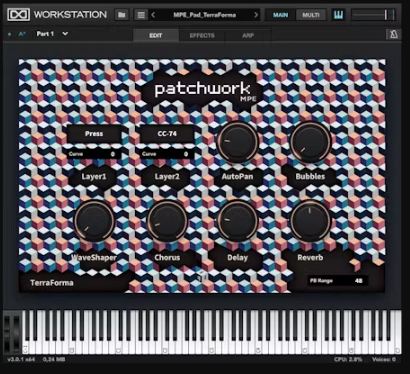Viewport: 410px width, 374px height.
Task: Click the metronome icon at top right
Action: tap(394, 34)
